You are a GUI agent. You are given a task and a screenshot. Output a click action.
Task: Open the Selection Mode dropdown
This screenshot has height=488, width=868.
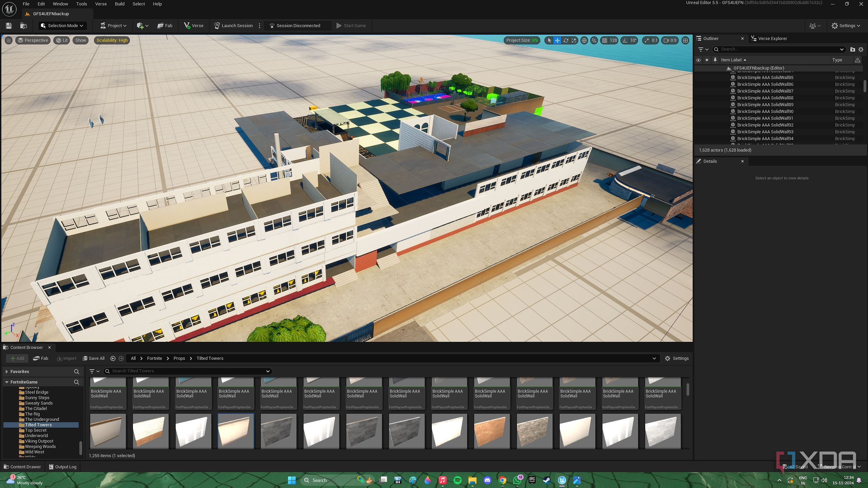(62, 26)
